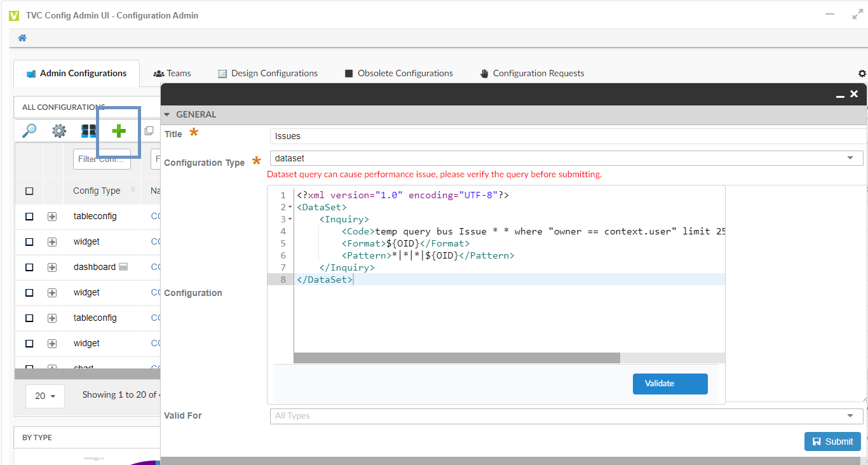Click the home icon in the top bar
The height and width of the screenshot is (465, 868).
[22, 38]
